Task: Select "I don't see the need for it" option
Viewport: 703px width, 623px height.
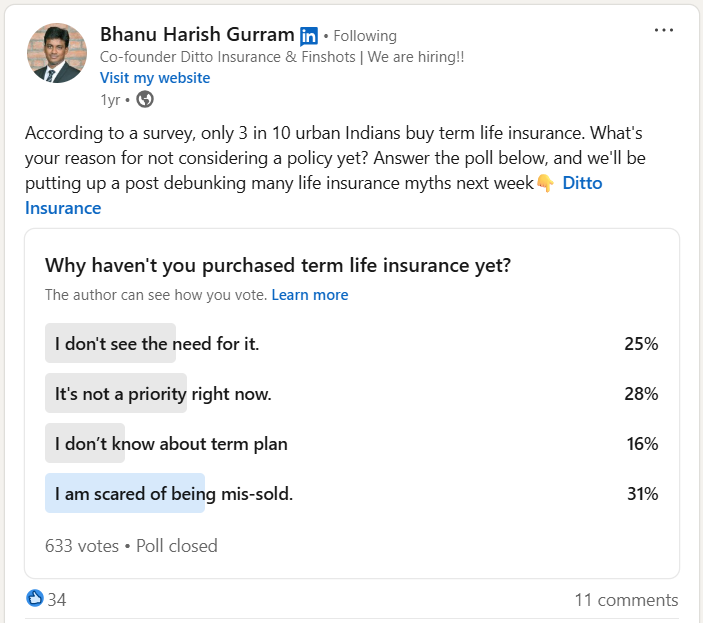Action: point(157,343)
